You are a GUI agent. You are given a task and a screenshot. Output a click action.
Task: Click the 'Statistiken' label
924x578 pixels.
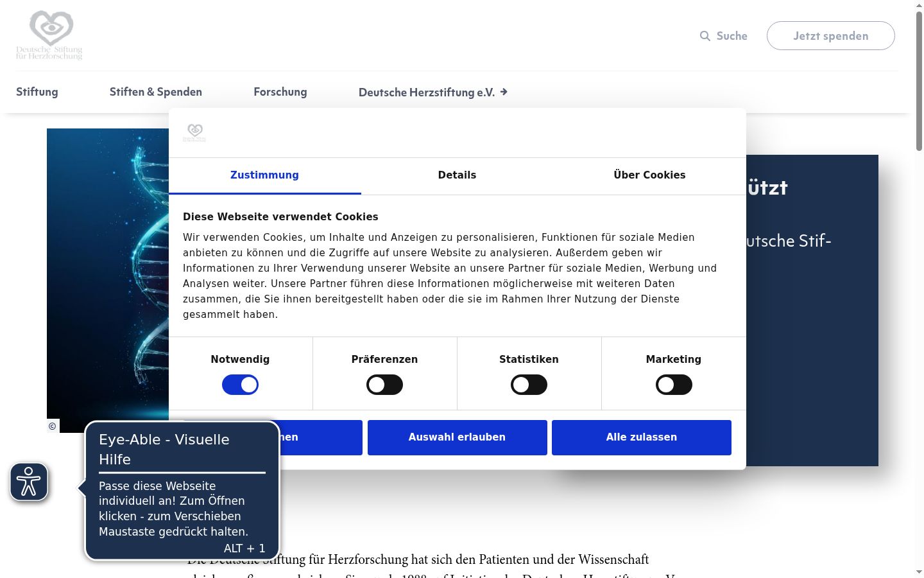click(x=529, y=360)
